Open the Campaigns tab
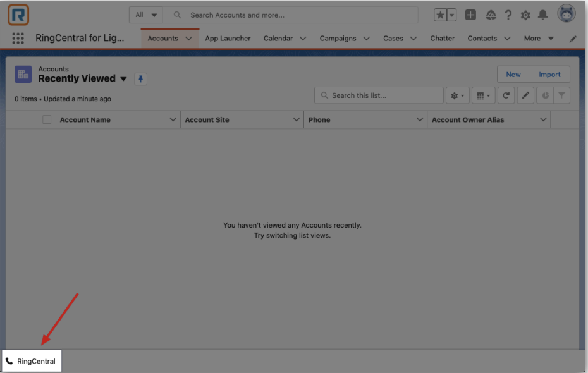 pos(338,38)
